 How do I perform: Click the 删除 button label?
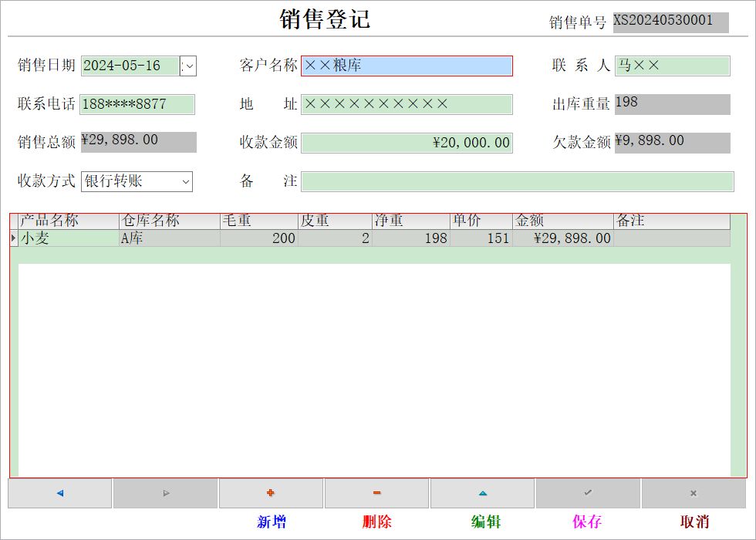[377, 521]
